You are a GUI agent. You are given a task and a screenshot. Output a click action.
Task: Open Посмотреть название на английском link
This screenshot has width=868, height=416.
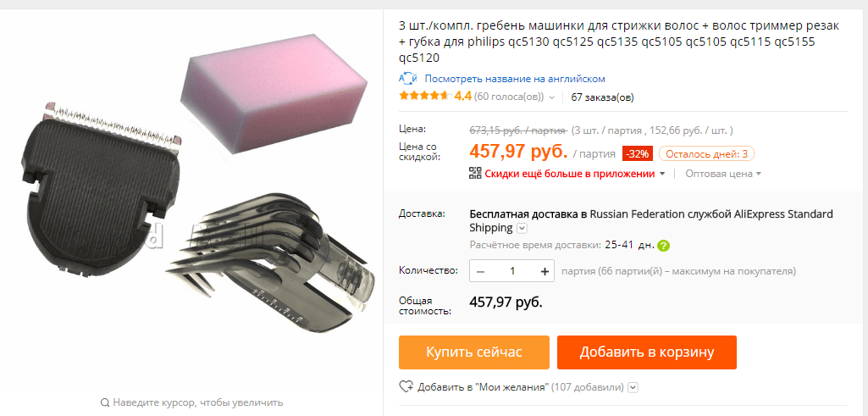tap(515, 79)
